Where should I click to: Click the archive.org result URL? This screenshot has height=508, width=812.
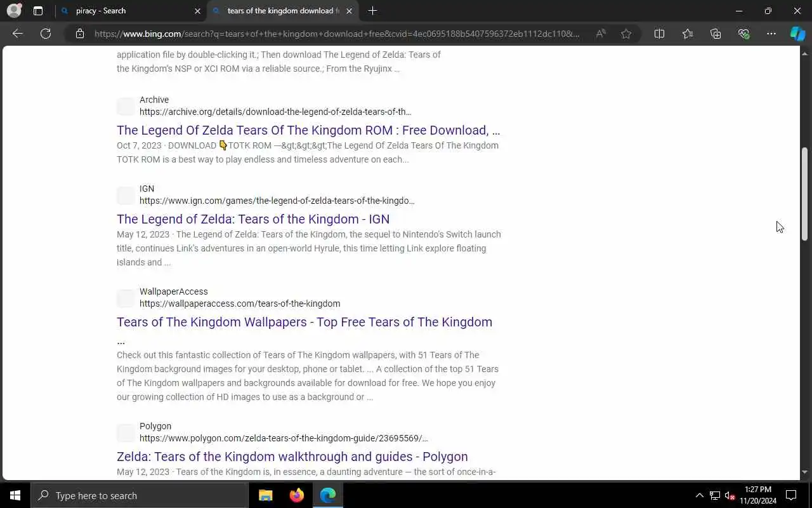(x=275, y=112)
